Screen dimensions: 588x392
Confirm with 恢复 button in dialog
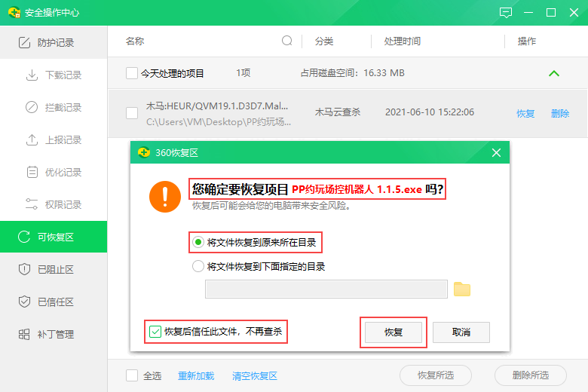tap(394, 332)
